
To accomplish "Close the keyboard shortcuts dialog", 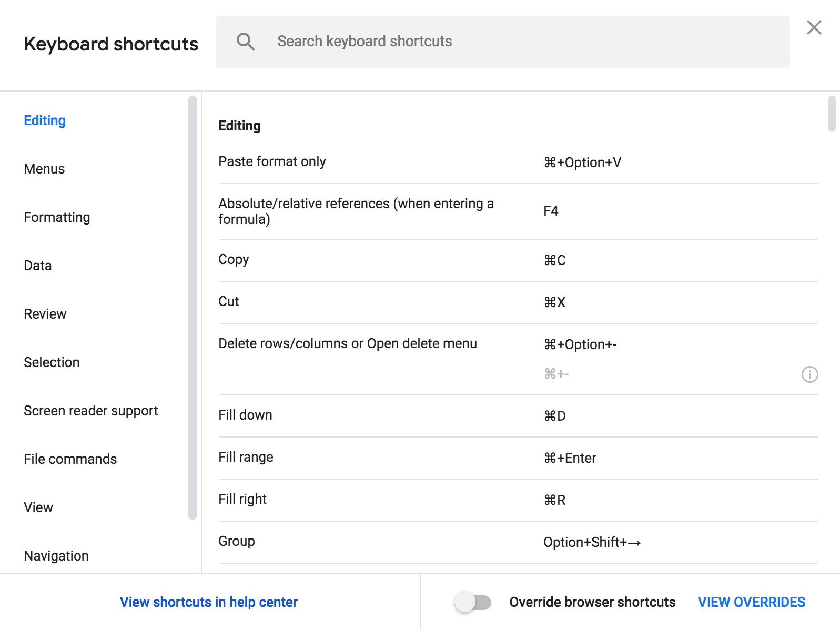I will click(814, 28).
